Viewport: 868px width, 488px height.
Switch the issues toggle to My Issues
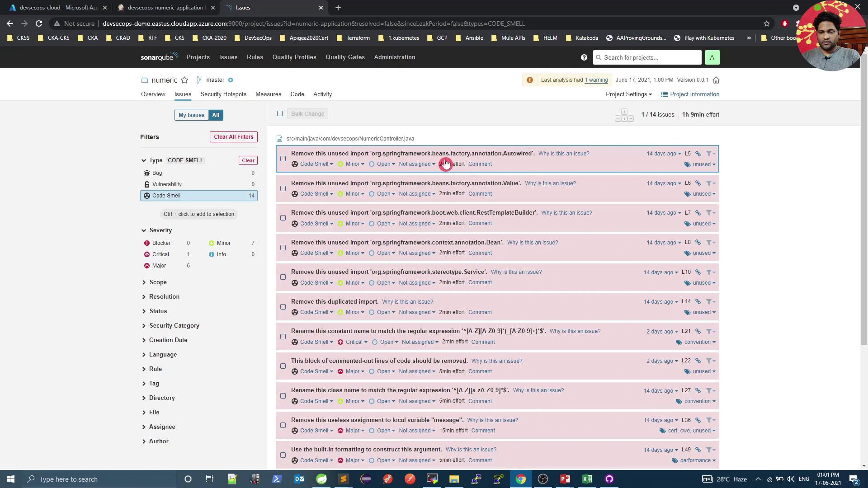[x=191, y=115]
